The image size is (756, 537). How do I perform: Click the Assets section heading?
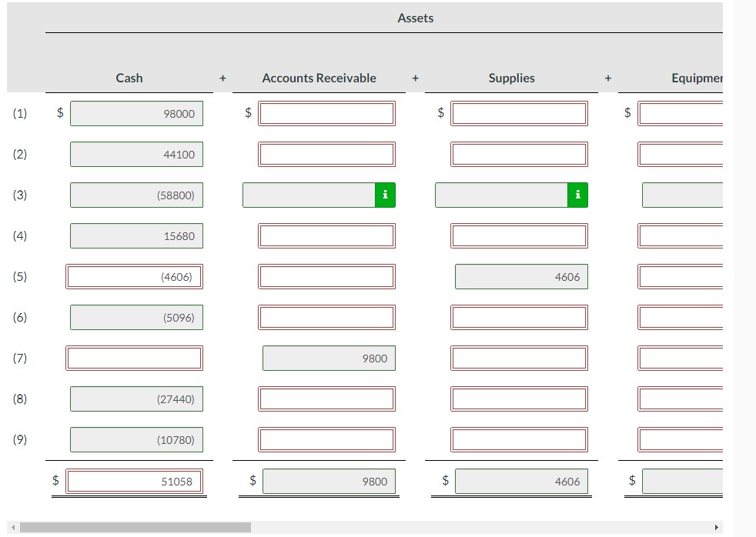pos(415,17)
